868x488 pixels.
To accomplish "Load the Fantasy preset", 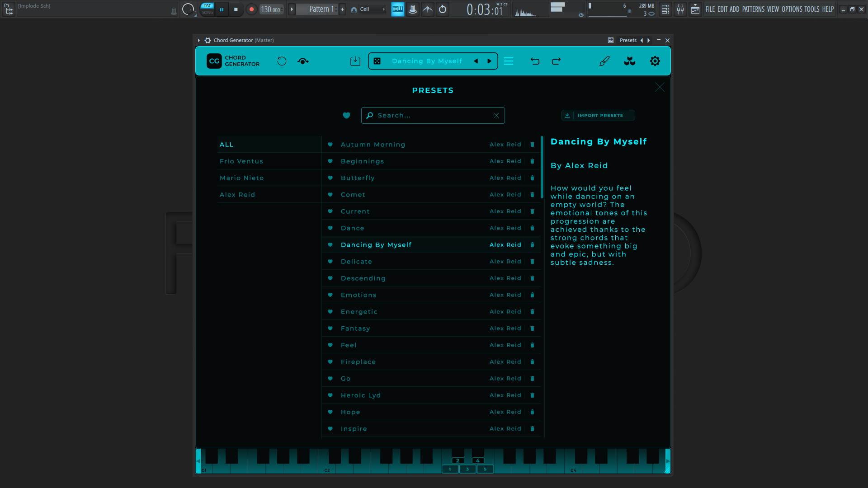I will tap(431, 328).
